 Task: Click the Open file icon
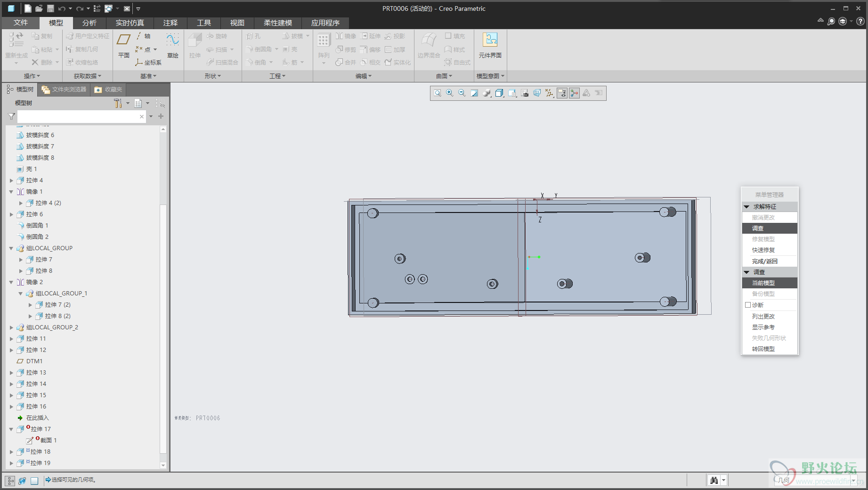click(x=39, y=8)
